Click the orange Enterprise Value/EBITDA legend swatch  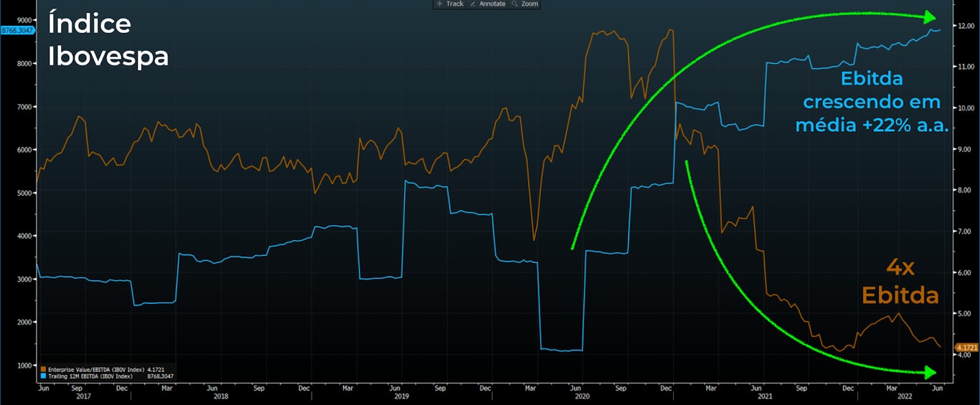tap(44, 369)
